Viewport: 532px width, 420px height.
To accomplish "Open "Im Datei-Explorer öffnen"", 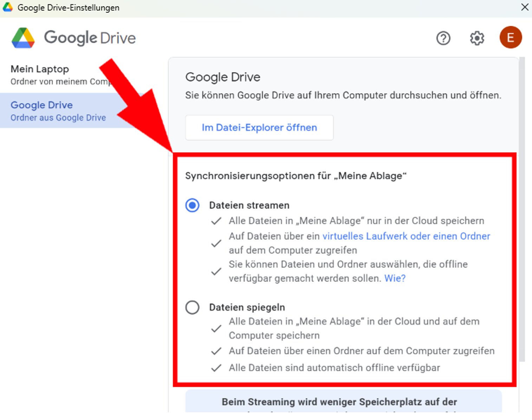I will 259,127.
